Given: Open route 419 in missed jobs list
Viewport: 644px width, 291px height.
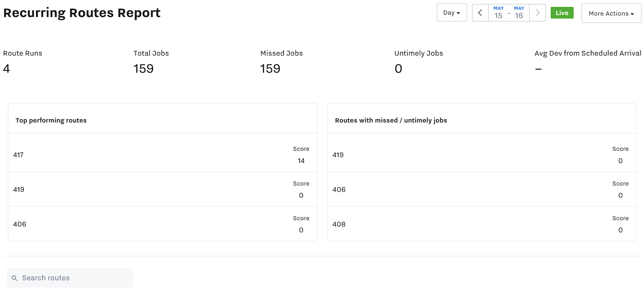Looking at the screenshot, I should (x=338, y=155).
